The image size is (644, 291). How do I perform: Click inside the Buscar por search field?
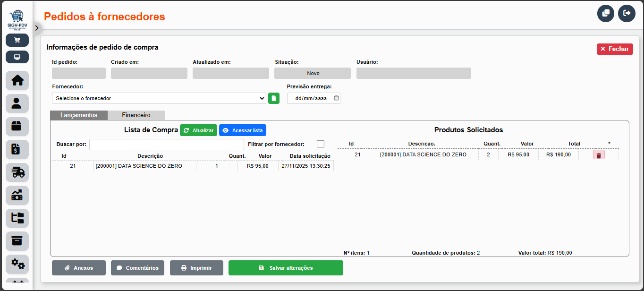[x=166, y=144]
